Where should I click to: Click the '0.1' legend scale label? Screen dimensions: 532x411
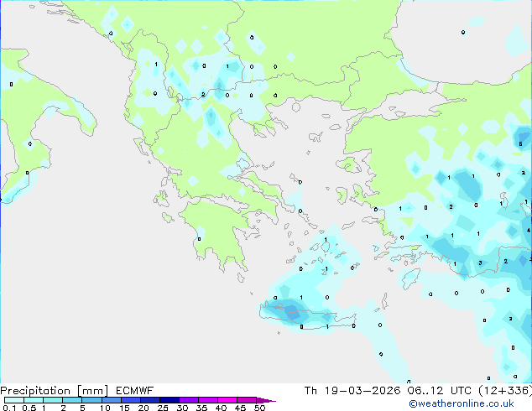click(x=9, y=408)
